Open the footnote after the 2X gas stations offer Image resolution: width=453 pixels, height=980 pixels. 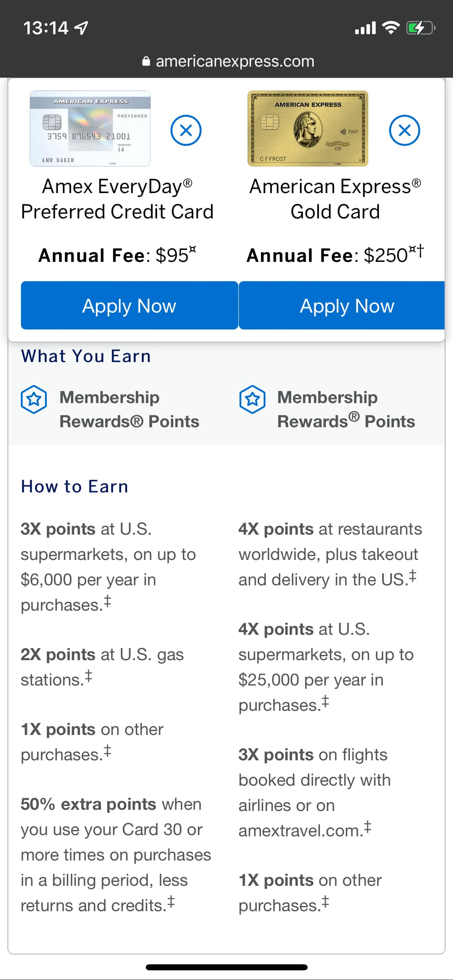(89, 677)
